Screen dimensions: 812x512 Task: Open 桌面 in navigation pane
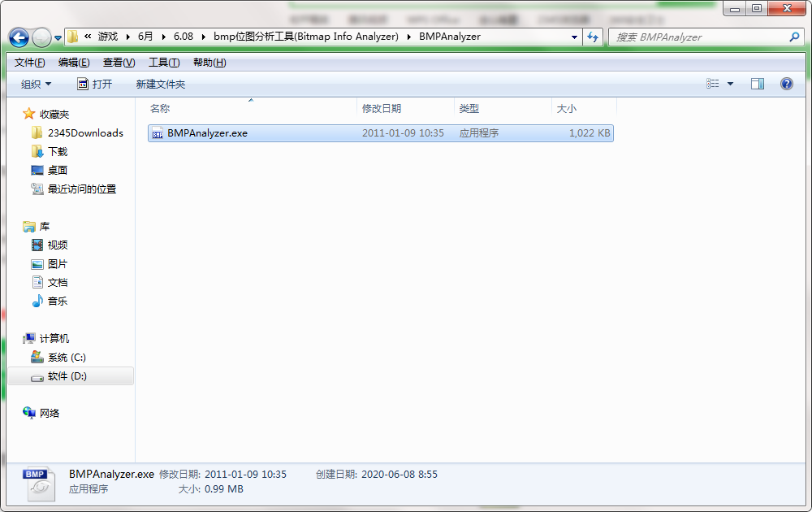(x=58, y=171)
